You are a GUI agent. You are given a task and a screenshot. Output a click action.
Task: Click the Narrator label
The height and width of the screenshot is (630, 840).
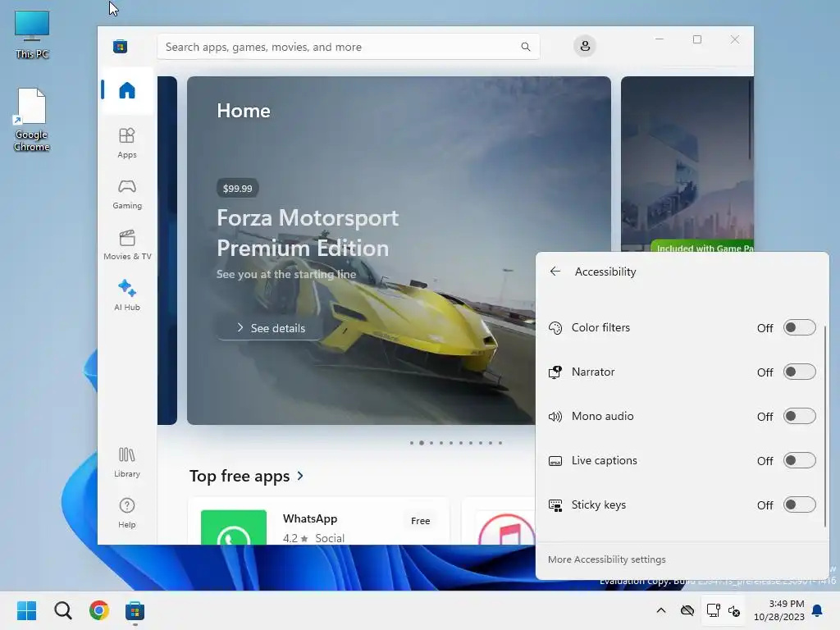tap(593, 372)
